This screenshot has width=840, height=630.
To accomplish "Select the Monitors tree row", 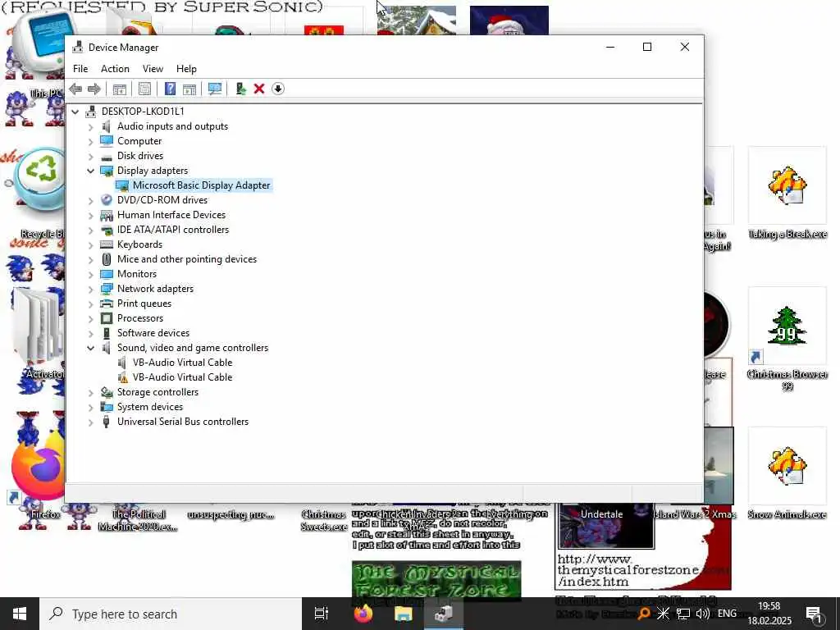I will click(x=137, y=274).
